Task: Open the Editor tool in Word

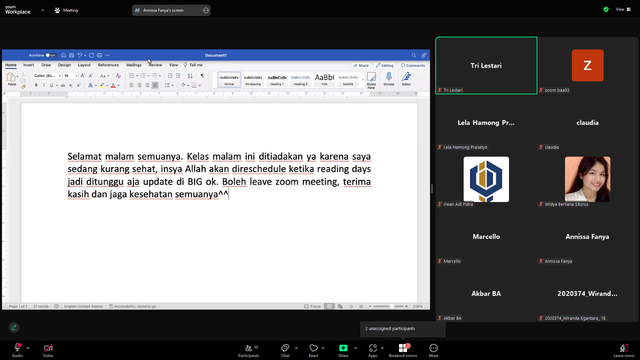Action: pyautogui.click(x=407, y=79)
